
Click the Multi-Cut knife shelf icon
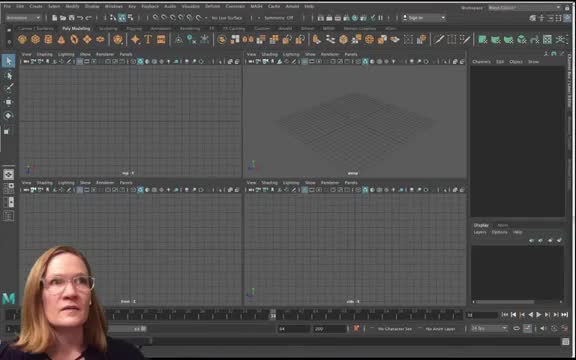coord(439,39)
